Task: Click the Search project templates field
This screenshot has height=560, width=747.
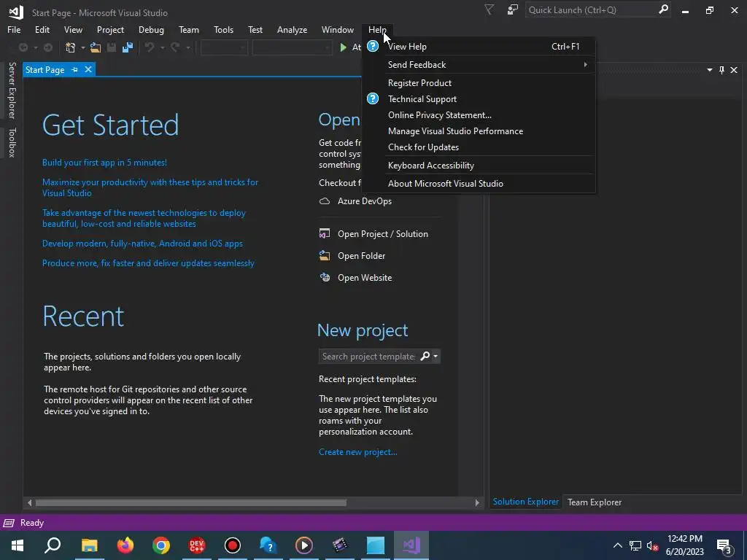Action: pos(368,356)
